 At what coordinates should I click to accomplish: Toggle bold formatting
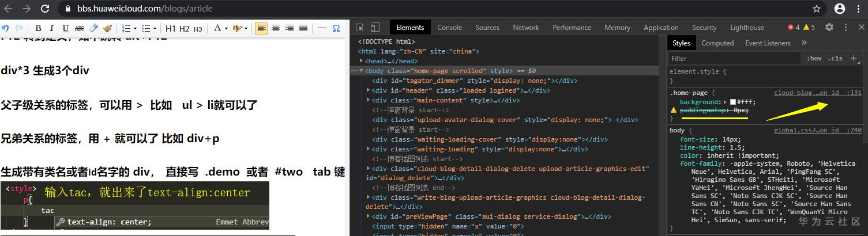[x=38, y=28]
